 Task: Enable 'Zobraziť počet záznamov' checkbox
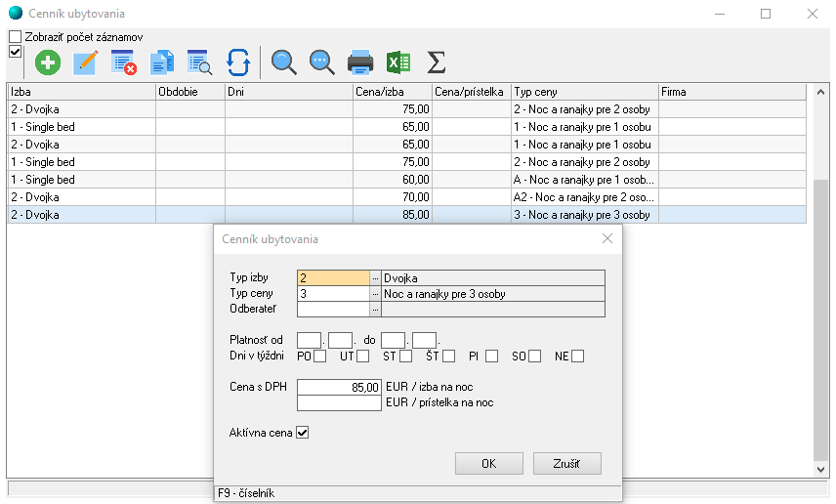click(15, 36)
